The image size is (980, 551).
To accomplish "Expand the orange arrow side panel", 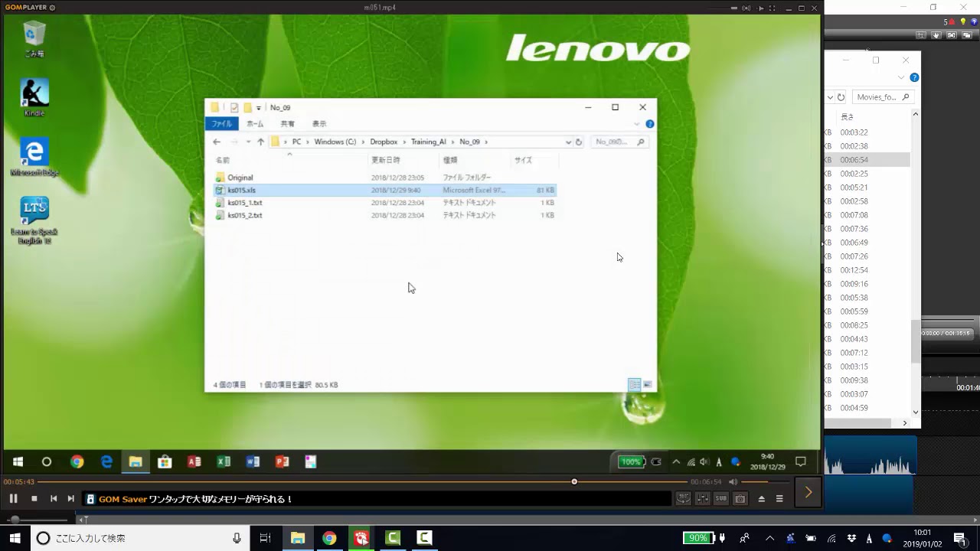I will tap(808, 493).
